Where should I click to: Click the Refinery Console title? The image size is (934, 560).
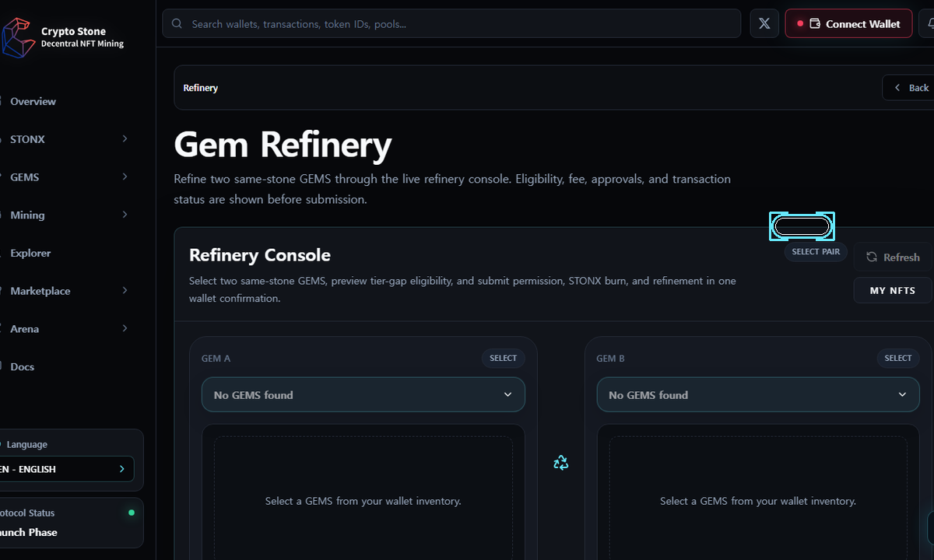point(260,255)
